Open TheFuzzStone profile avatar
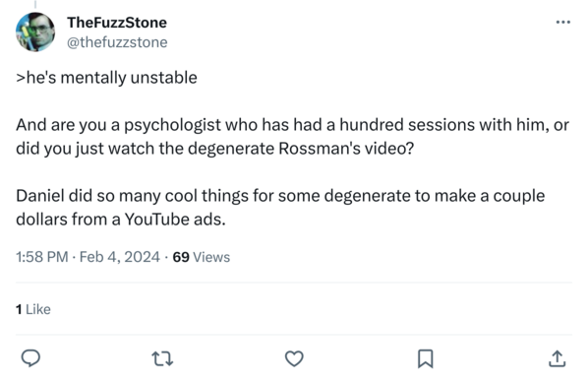 (35, 32)
